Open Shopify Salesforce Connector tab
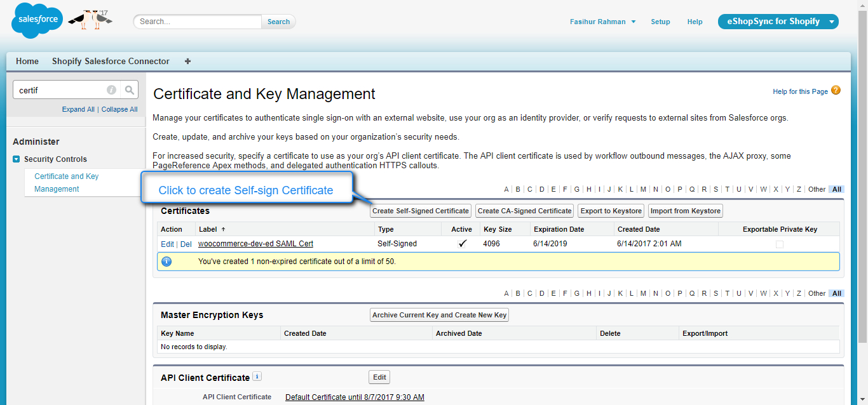This screenshot has width=868, height=405. [111, 62]
